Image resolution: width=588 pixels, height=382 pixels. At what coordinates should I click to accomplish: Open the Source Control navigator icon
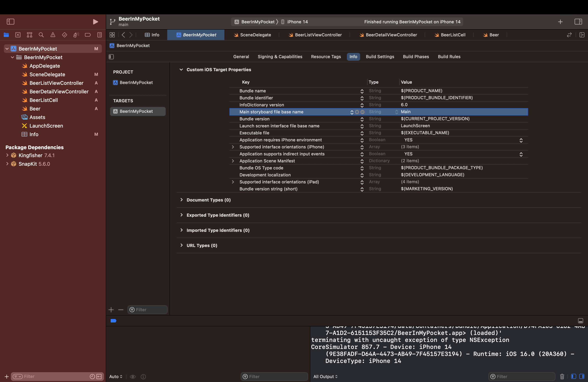(x=18, y=35)
